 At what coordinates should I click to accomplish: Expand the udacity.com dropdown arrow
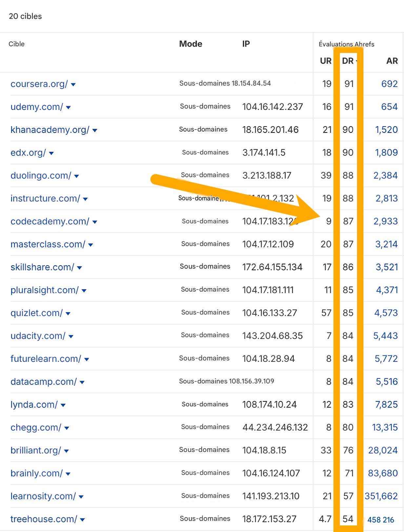click(71, 337)
